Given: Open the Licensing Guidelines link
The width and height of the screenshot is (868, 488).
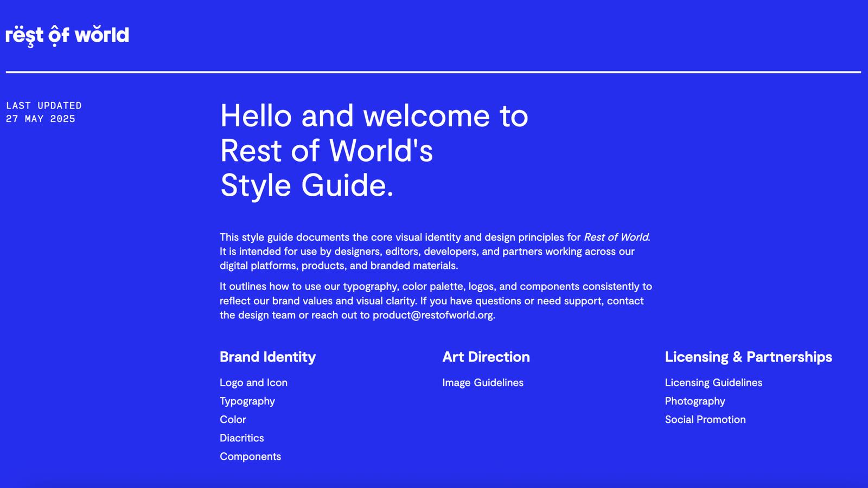Looking at the screenshot, I should pyautogui.click(x=713, y=383).
